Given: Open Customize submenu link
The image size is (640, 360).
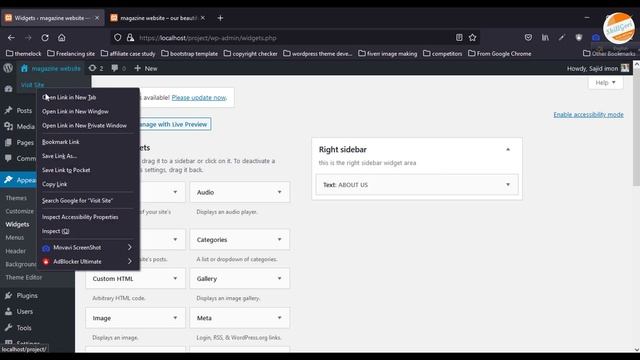Looking at the screenshot, I should 20,211.
